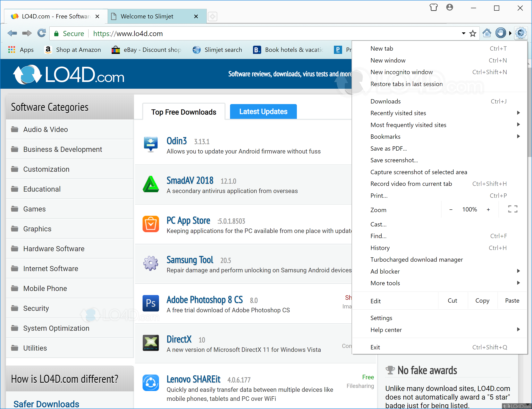The image size is (532, 409).
Task: Toggle the bookmark star for this page
Action: [473, 33]
